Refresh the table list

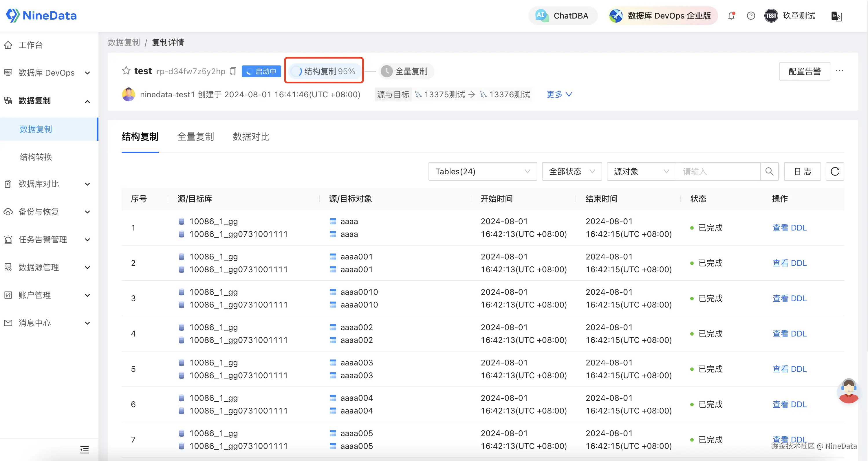(x=835, y=171)
